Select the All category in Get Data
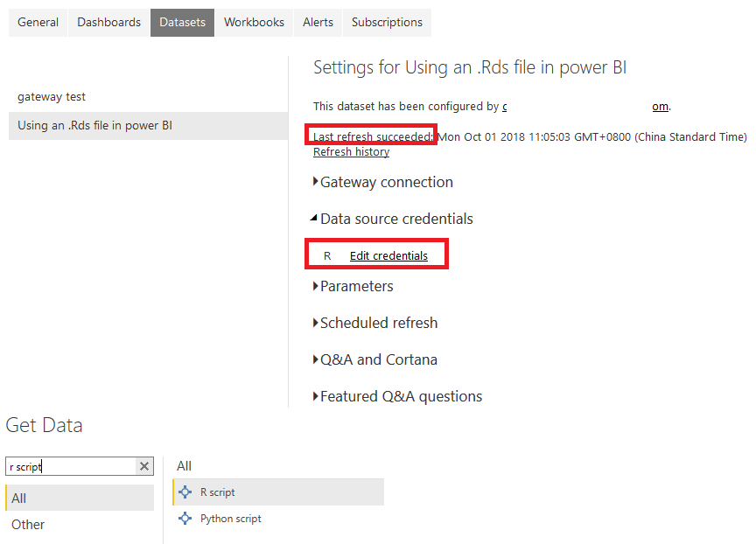756x544 pixels. tap(80, 498)
